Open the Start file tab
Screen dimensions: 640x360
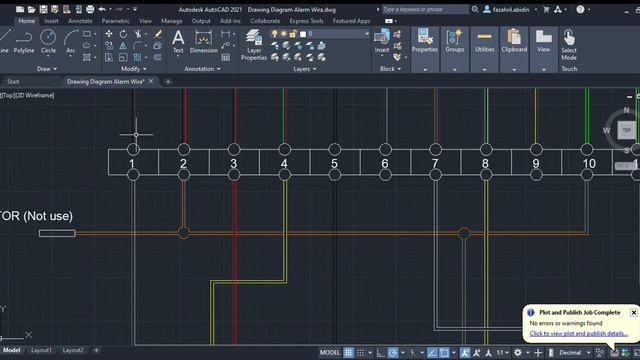click(x=13, y=82)
